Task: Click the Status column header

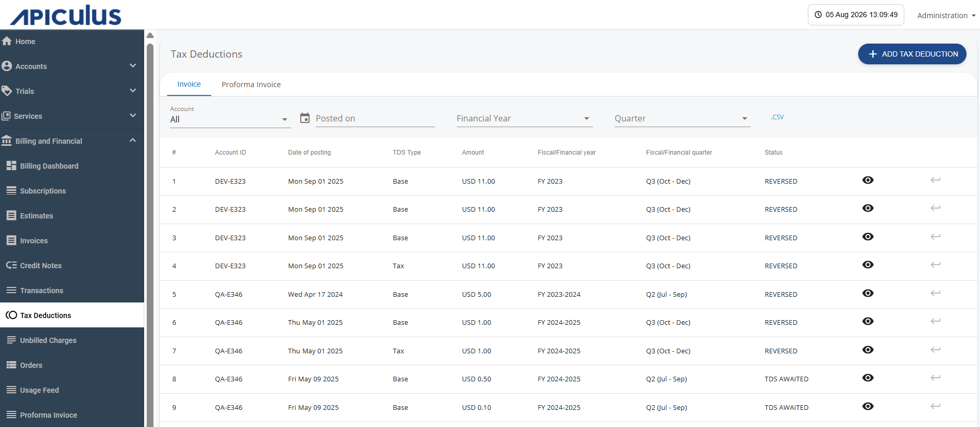Action: pyautogui.click(x=774, y=153)
